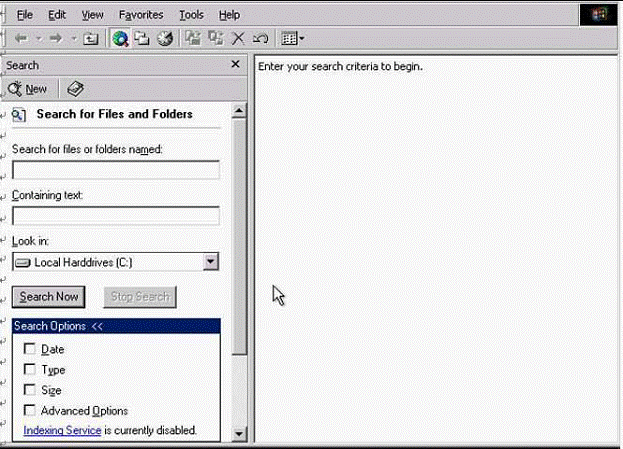Open the Indexing Service link
This screenshot has width=623, height=449.
(x=62, y=430)
